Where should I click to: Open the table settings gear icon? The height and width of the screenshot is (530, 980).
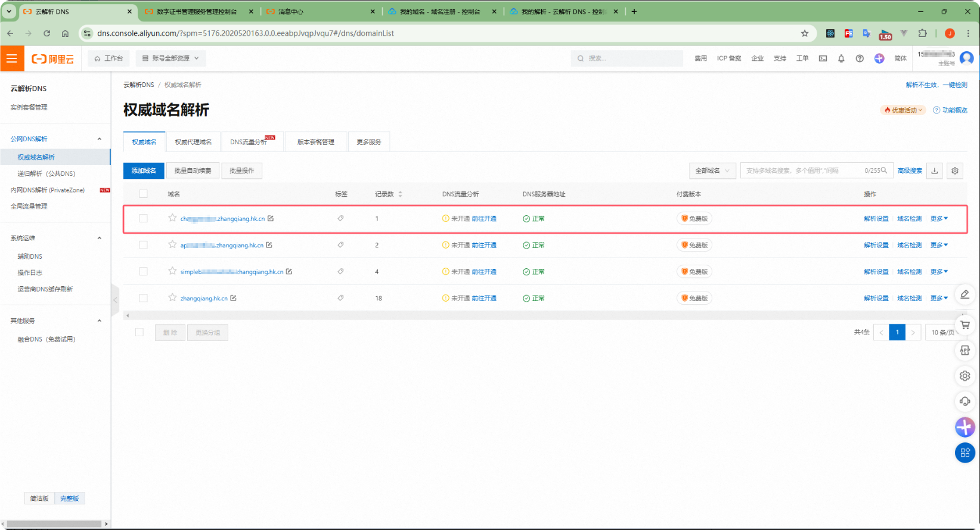point(955,171)
